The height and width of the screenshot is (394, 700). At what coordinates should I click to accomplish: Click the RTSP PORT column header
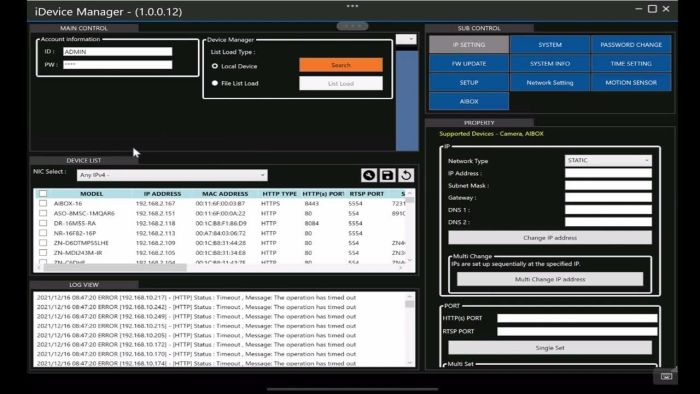(367, 194)
